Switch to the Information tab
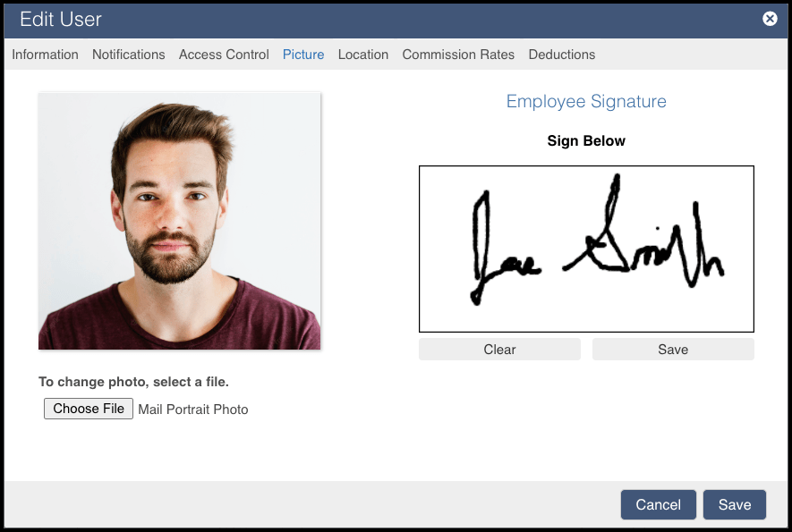This screenshot has height=532, width=792. pyautogui.click(x=45, y=55)
